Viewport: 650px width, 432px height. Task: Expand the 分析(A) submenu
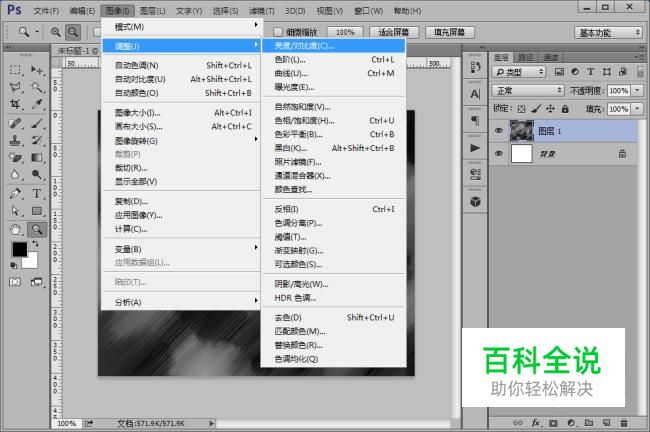pos(181,302)
